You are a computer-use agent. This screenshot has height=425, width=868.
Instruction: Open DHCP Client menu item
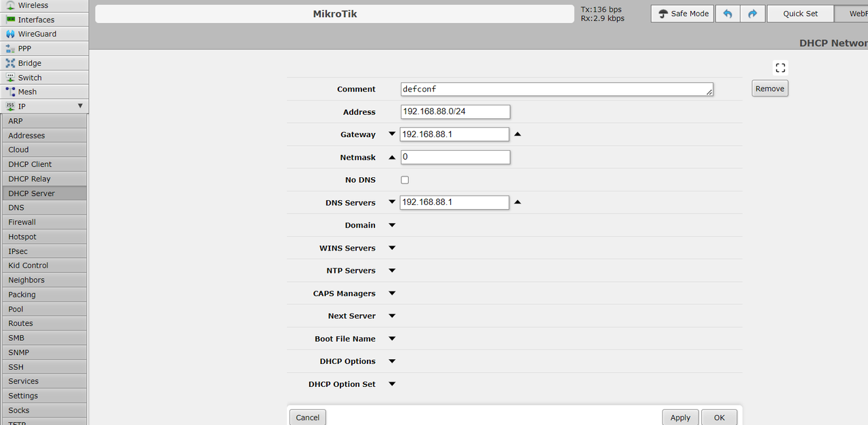44,164
